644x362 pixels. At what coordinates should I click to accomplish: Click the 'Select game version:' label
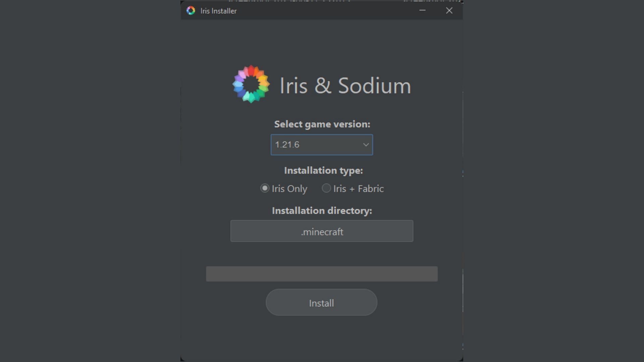click(x=322, y=124)
